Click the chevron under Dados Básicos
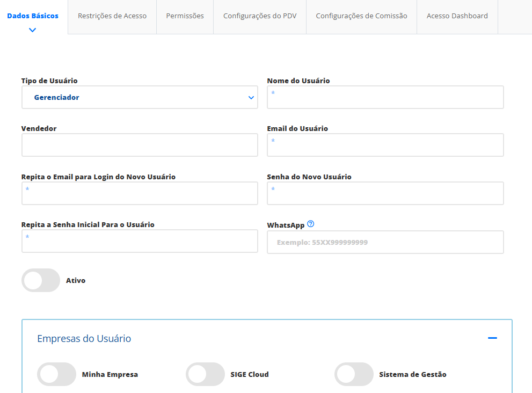Image resolution: width=532 pixels, height=393 pixels. pyautogui.click(x=33, y=30)
